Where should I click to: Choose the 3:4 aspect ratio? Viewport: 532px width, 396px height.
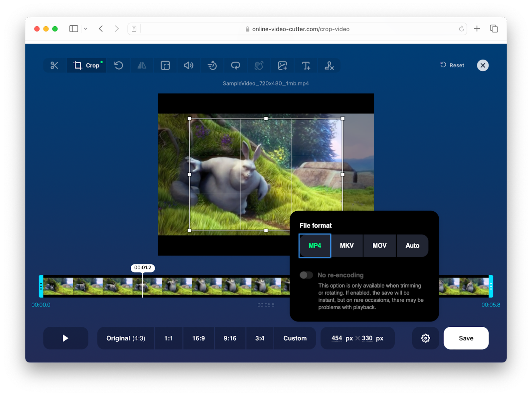pyautogui.click(x=260, y=338)
